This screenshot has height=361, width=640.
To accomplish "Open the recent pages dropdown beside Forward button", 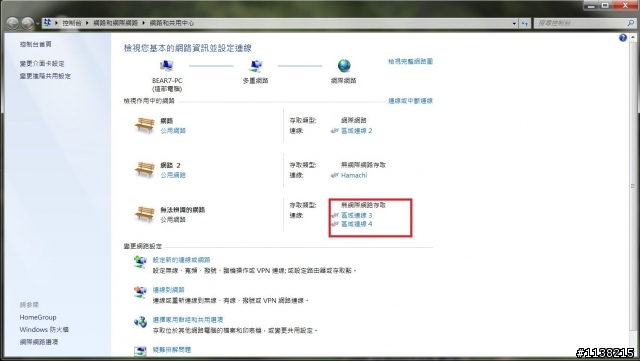I will click(x=37, y=24).
